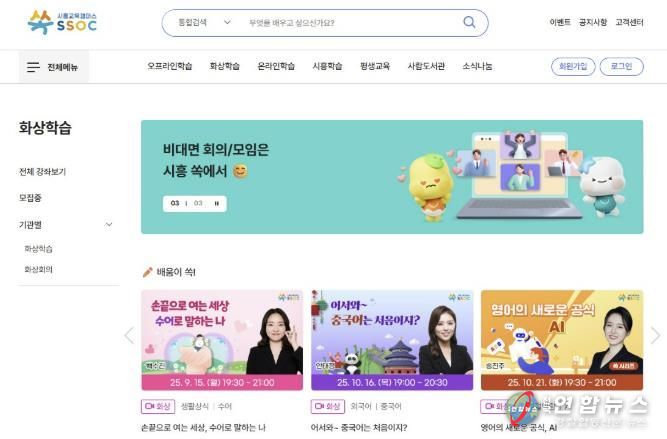Open the 통합검색 dropdown

tap(204, 22)
